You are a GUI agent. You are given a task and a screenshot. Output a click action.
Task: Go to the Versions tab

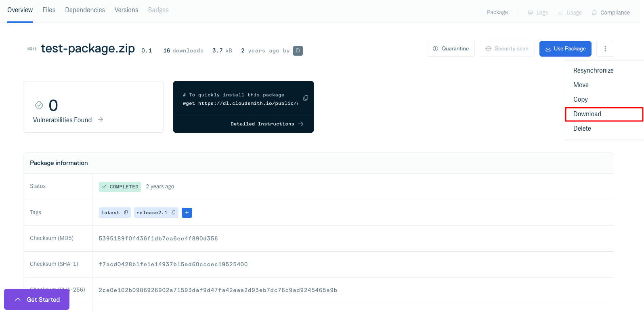tap(126, 10)
